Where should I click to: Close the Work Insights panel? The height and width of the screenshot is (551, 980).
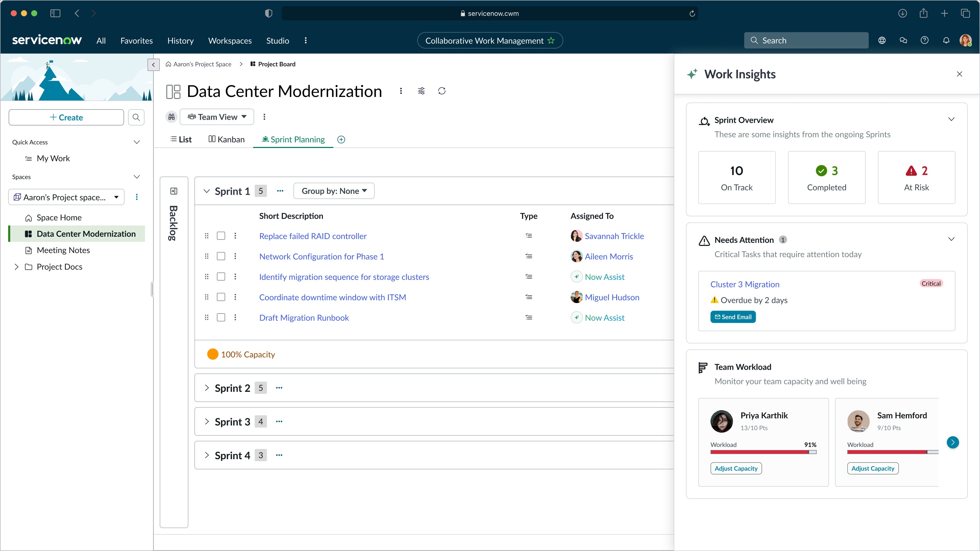960,74
